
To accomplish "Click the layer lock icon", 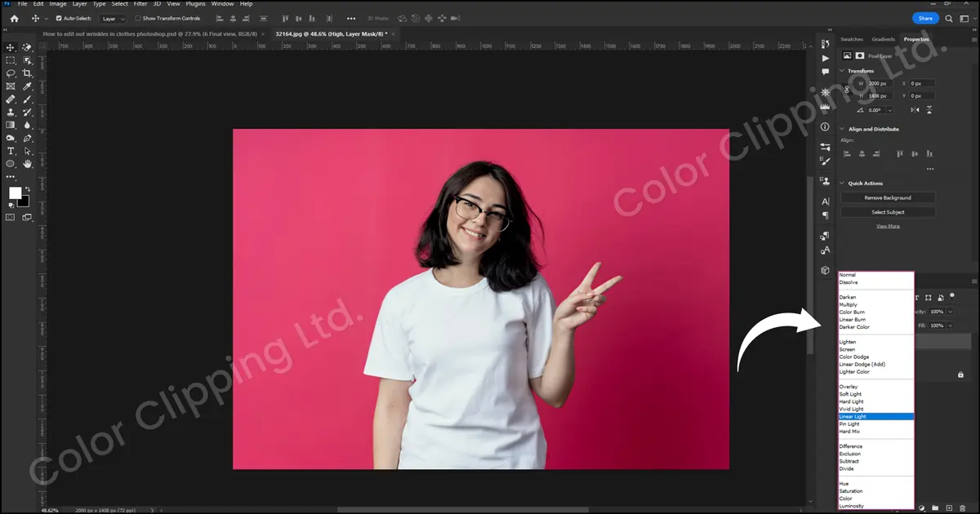I will [960, 374].
